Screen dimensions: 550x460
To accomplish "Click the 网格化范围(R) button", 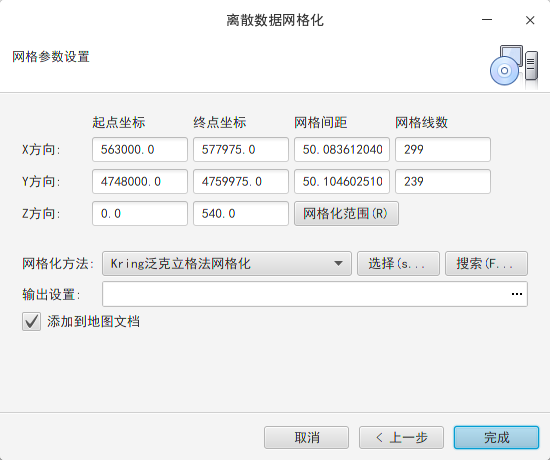I will pyautogui.click(x=346, y=213).
